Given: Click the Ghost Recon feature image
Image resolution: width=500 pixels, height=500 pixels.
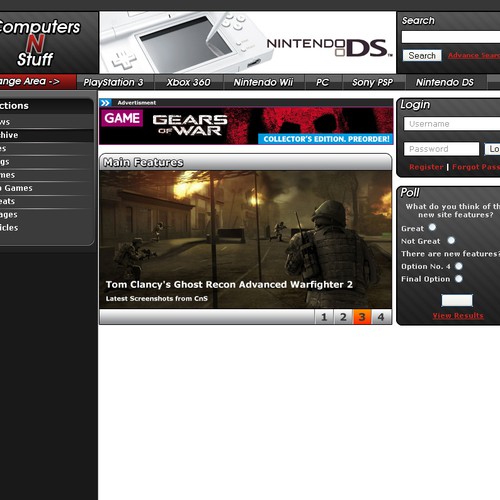Looking at the screenshot, I should pos(246,239).
